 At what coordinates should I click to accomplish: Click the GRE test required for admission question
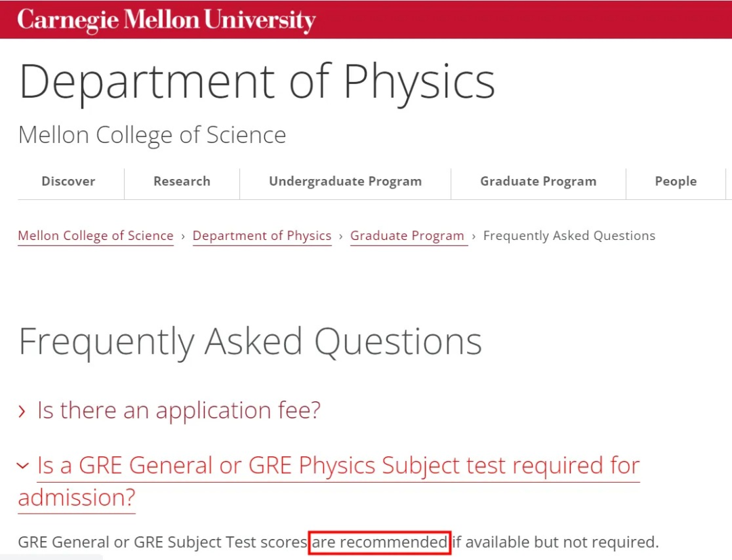[x=338, y=466]
